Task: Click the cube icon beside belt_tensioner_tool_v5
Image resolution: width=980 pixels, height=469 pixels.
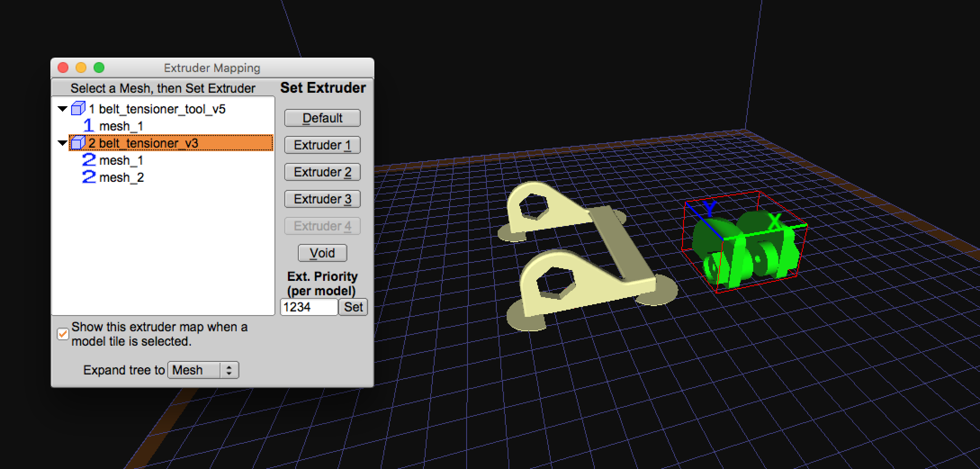Action: [78, 109]
